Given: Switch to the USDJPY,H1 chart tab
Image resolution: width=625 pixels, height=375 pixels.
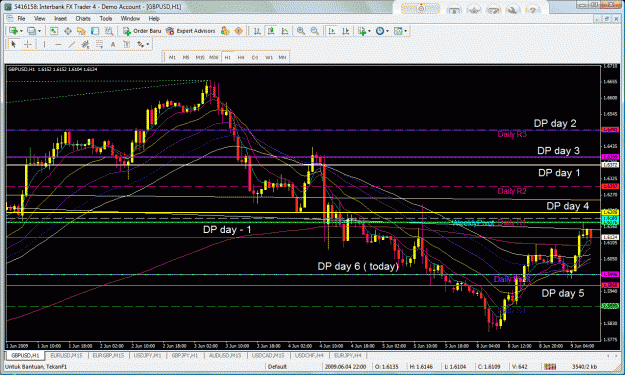Looking at the screenshot, I should click(x=147, y=355).
